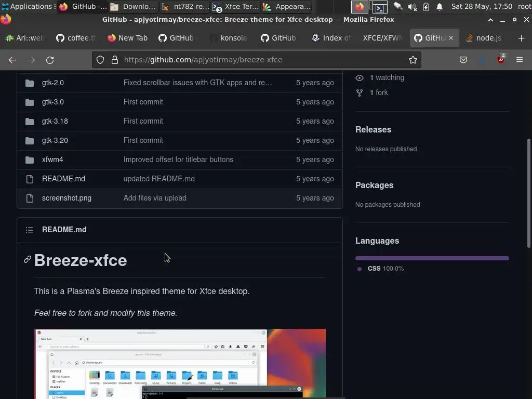
Task: View the 'Add files via upload' commit
Action: tap(155, 198)
